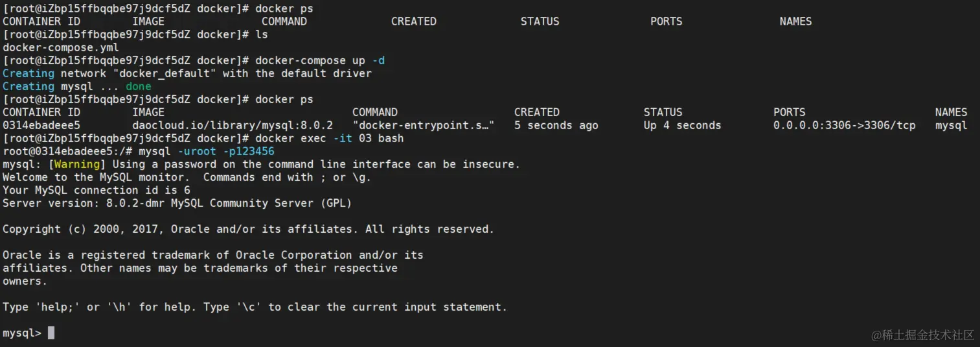
Task: Click the "Up 4 seconds" status value
Action: 682,125
